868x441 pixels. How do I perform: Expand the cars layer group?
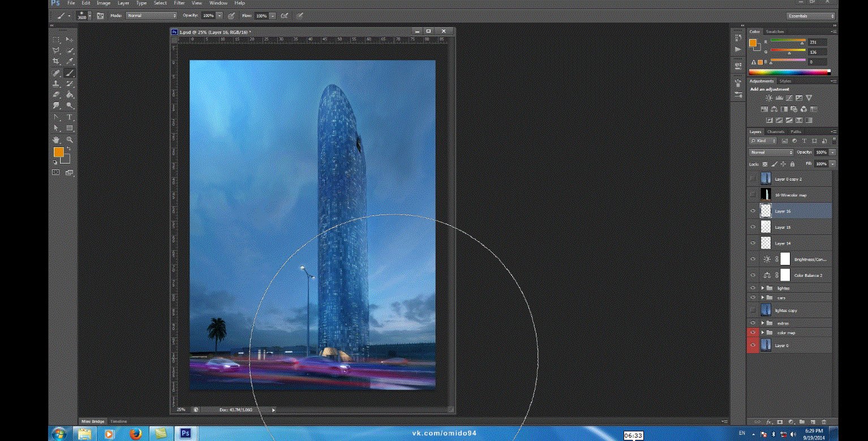point(763,297)
